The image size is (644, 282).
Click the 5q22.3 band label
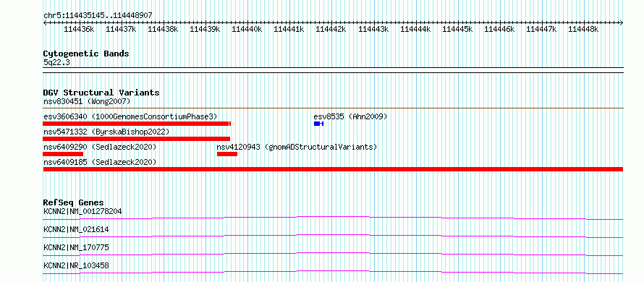point(56,63)
